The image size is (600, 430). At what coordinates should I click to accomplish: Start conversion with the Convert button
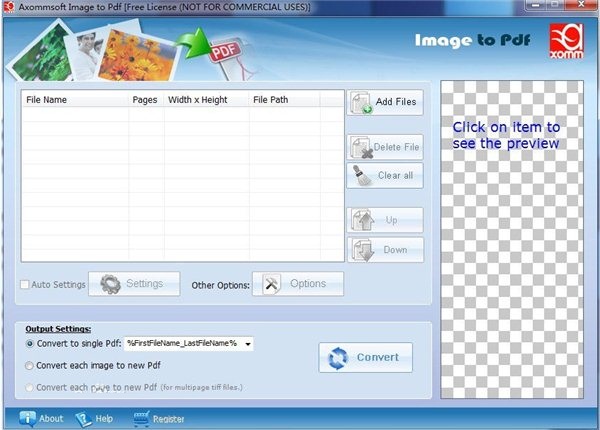[x=365, y=357]
